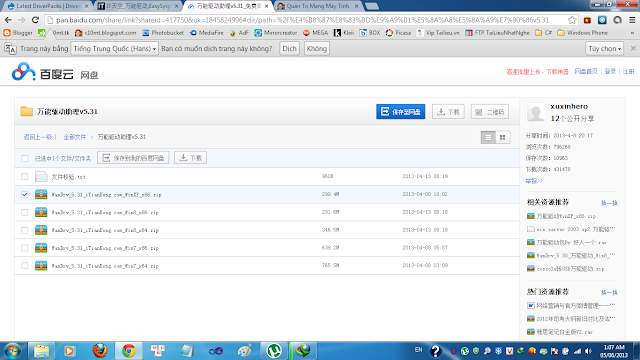Click the volume icon in system tray

(588, 351)
